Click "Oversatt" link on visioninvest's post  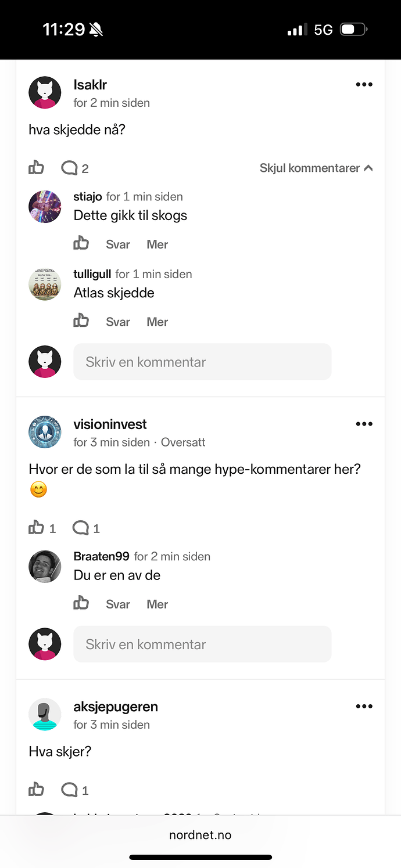click(183, 442)
